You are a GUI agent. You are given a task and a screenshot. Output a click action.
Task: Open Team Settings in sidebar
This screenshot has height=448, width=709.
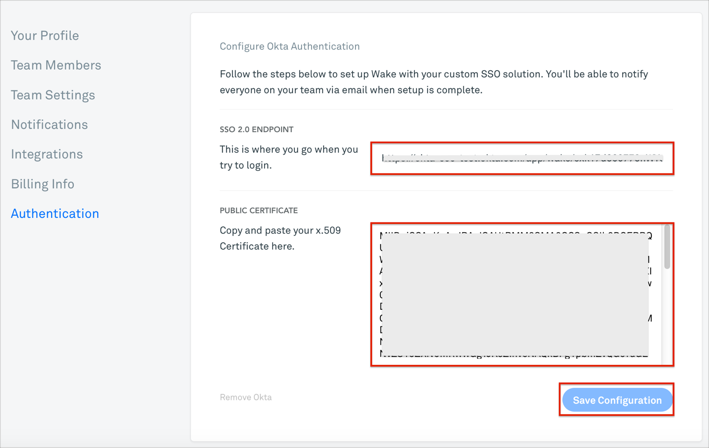[53, 95]
